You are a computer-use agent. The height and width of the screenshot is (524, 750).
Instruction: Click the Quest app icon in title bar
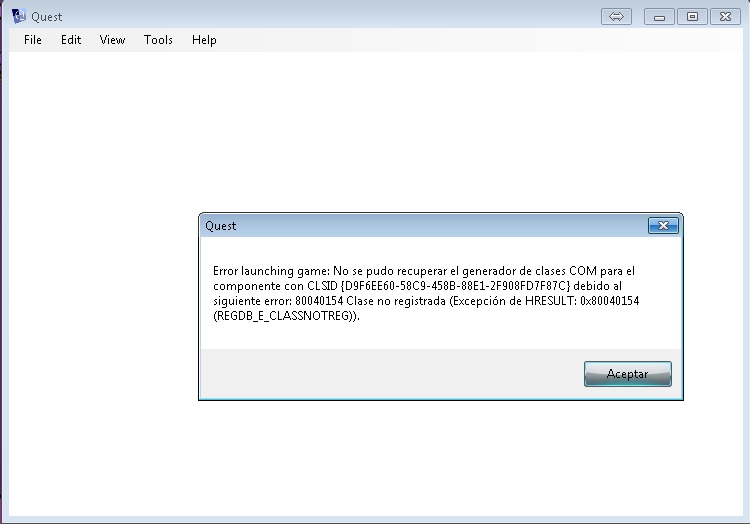[x=17, y=16]
